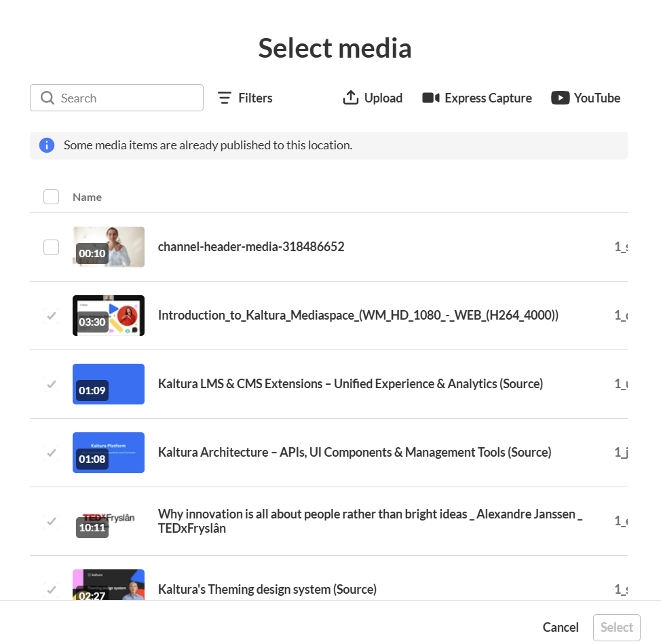Screen dimensions: 661x644
Task: Open the 10:11 TEDxFryslân thumbnail
Action: coord(109,521)
